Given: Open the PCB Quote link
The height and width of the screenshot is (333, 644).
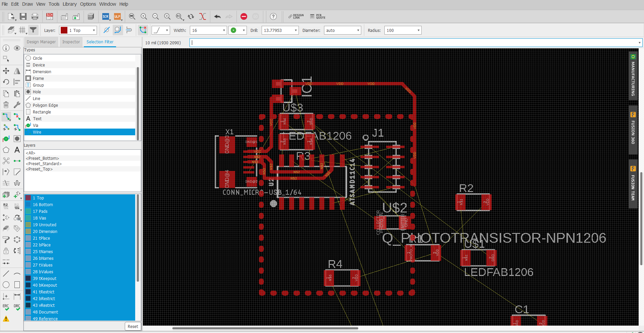Looking at the screenshot, I should pyautogui.click(x=318, y=16).
